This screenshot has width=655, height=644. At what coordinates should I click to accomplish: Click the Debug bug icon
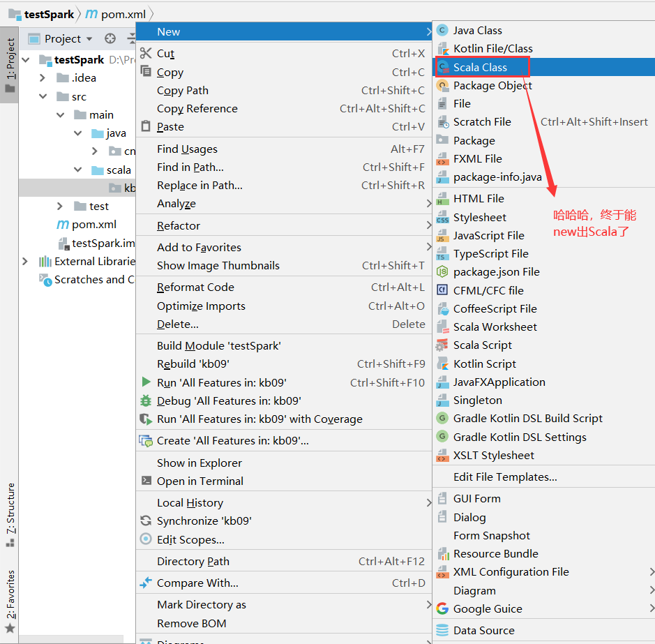[146, 400]
